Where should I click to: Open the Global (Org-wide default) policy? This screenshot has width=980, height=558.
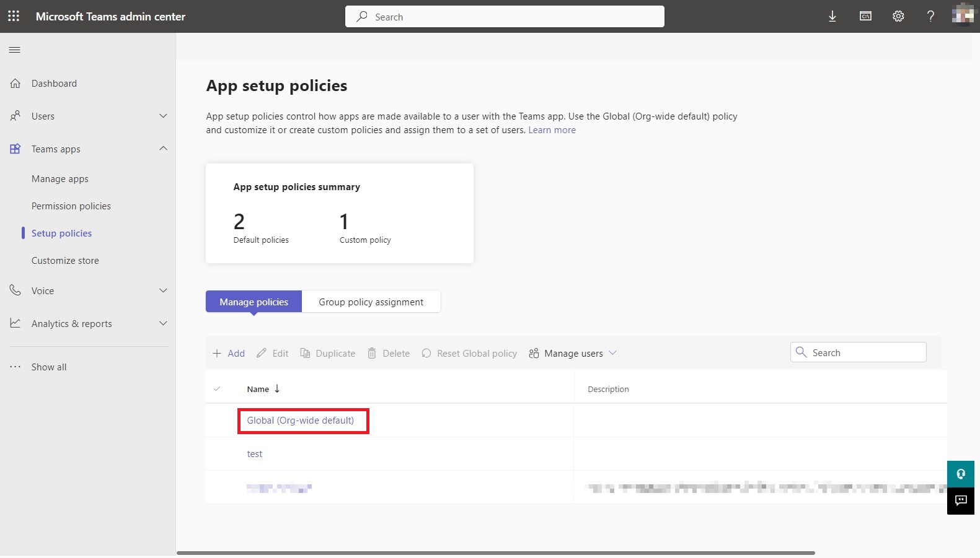(x=300, y=421)
